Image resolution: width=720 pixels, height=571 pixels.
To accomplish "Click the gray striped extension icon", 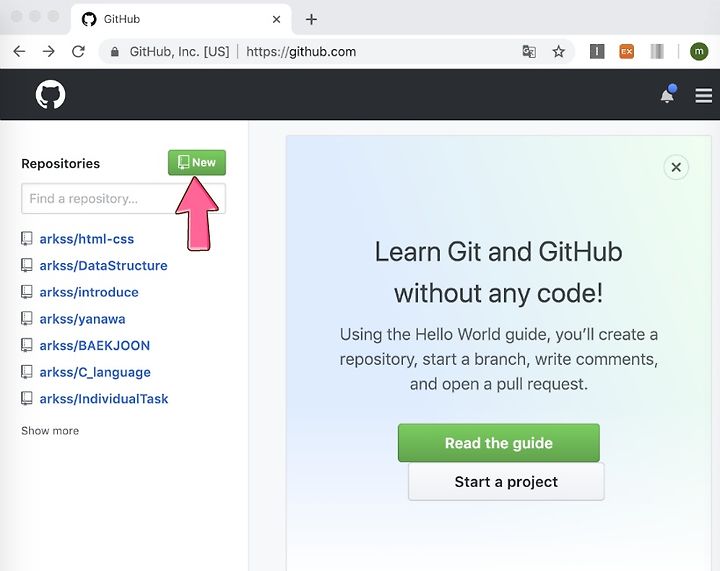I will pyautogui.click(x=657, y=51).
